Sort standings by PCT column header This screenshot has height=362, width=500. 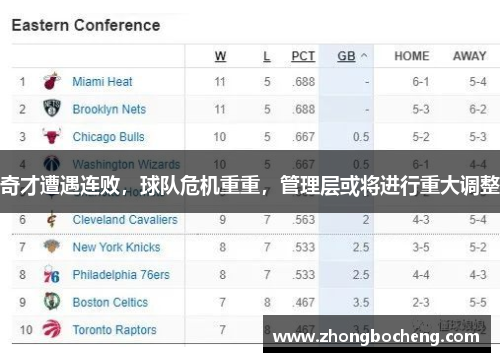[x=303, y=56]
